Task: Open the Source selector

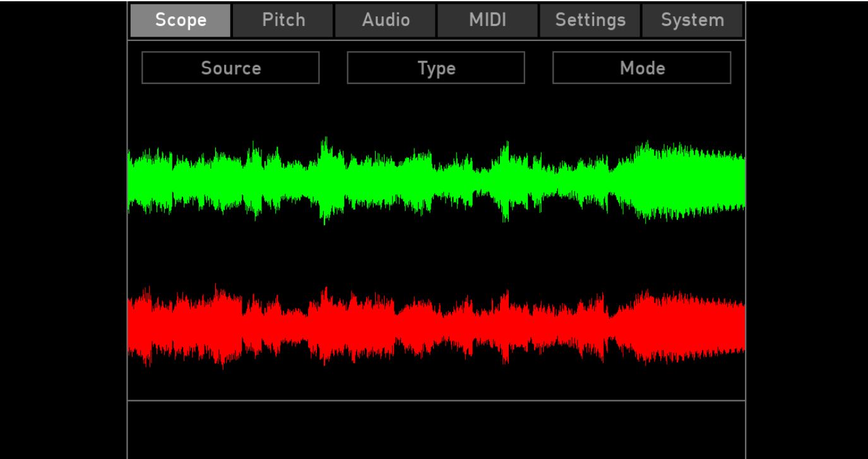Action: pos(230,68)
